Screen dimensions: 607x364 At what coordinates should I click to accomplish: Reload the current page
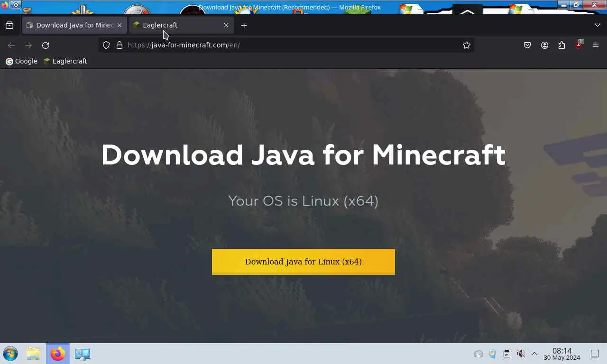click(x=46, y=45)
